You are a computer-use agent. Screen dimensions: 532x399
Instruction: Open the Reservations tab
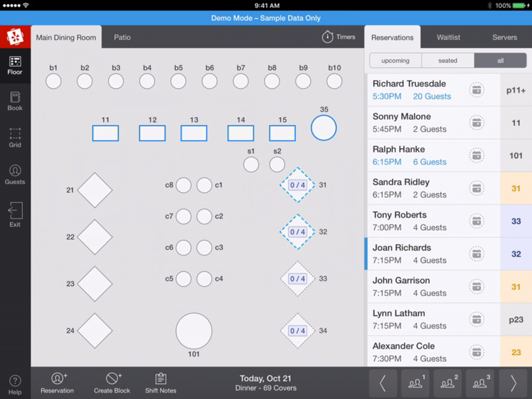(x=393, y=37)
